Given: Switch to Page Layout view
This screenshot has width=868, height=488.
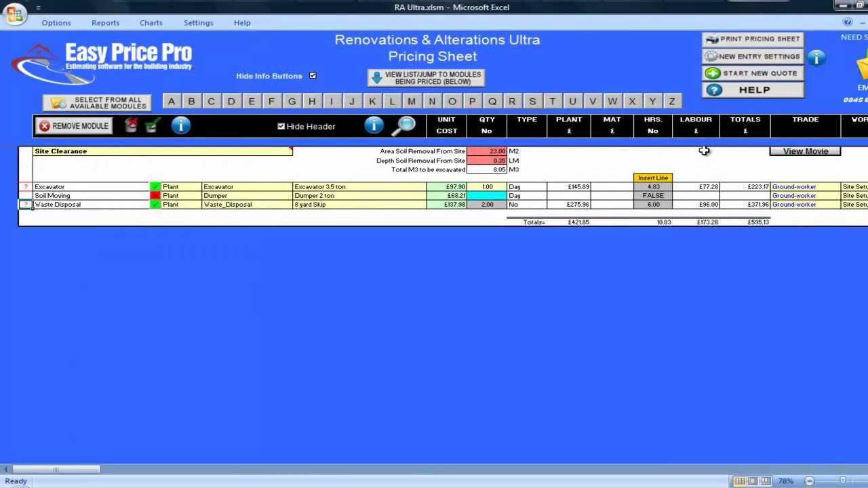Looking at the screenshot, I should pyautogui.click(x=753, y=481).
